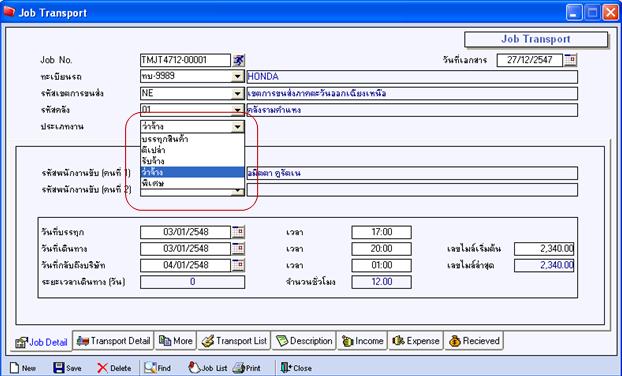Click the ระยะเวลาเดินทาง (วัน) field

coord(192,282)
